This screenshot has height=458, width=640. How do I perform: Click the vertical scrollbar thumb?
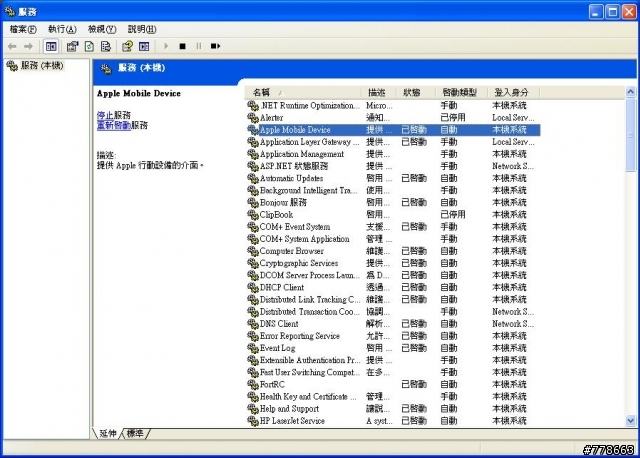click(x=631, y=135)
